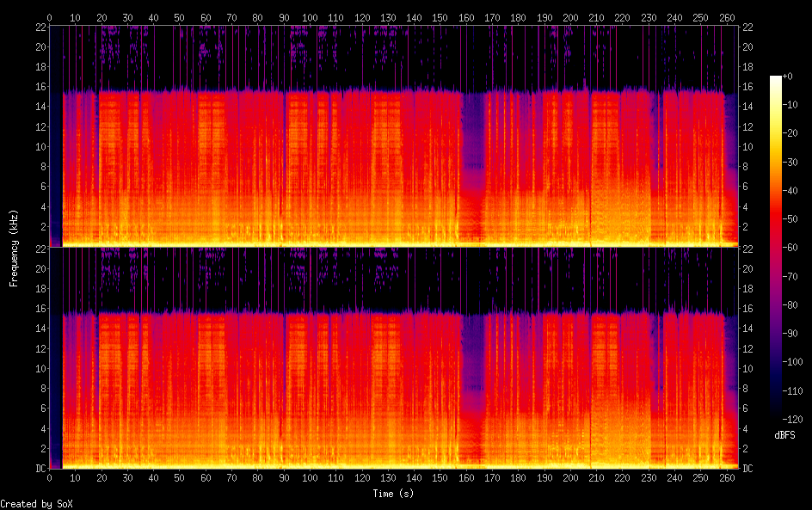Click '100' on the bottom time axis
The image size is (812, 510).
coord(310,478)
